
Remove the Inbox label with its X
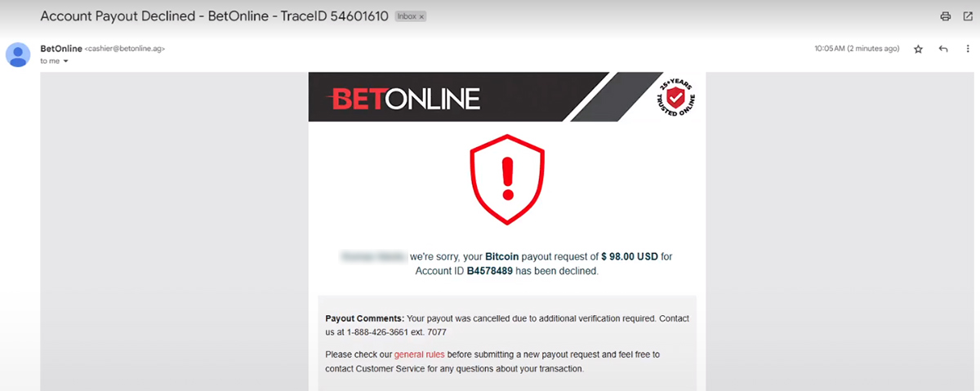pos(421,16)
